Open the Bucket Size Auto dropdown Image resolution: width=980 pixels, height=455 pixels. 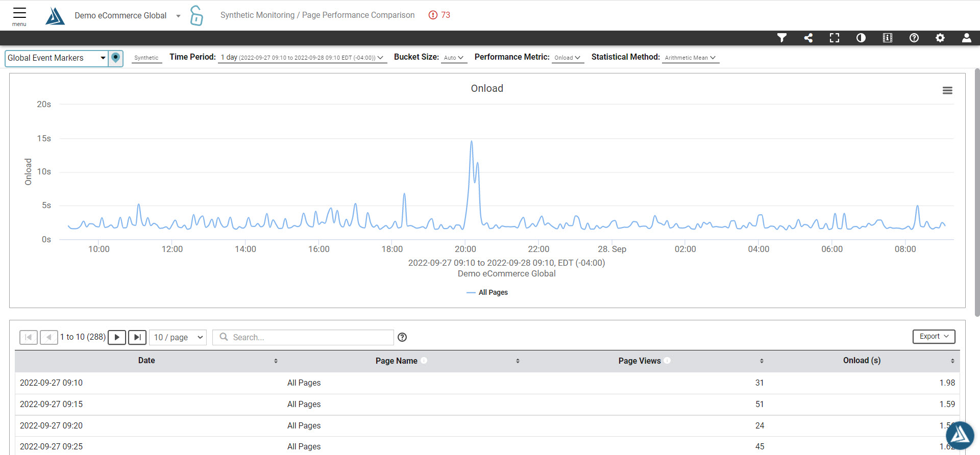click(454, 58)
